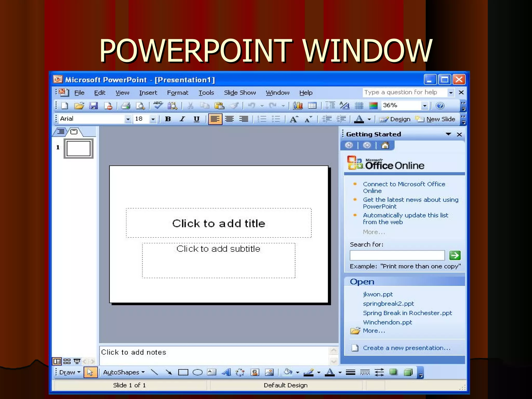
Task: Open the Connect to Microsoft Office Online link
Action: [x=404, y=187]
